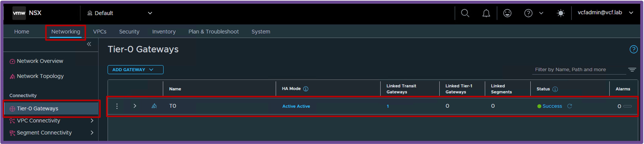644x144 pixels.
Task: Expand VPC Connectivity submenu
Action: coord(92,121)
